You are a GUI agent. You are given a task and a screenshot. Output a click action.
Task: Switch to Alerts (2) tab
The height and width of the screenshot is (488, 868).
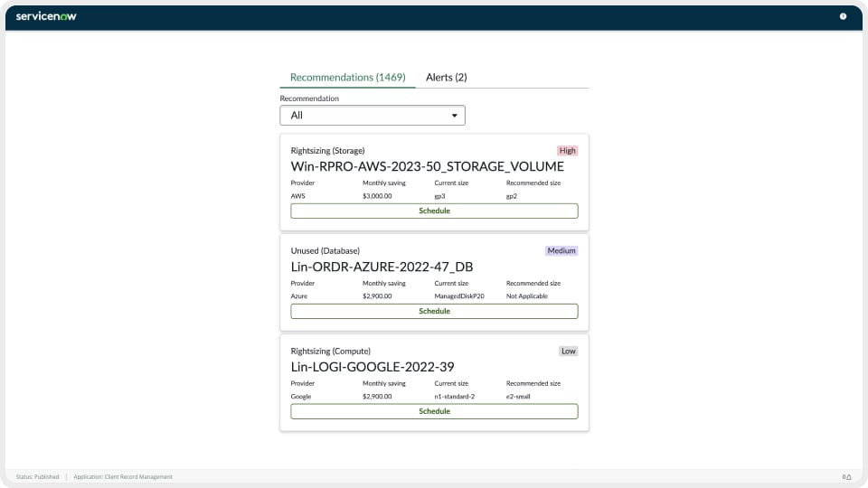pyautogui.click(x=446, y=77)
